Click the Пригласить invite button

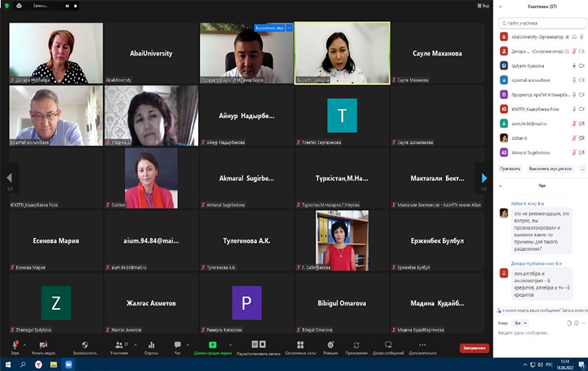coord(510,169)
